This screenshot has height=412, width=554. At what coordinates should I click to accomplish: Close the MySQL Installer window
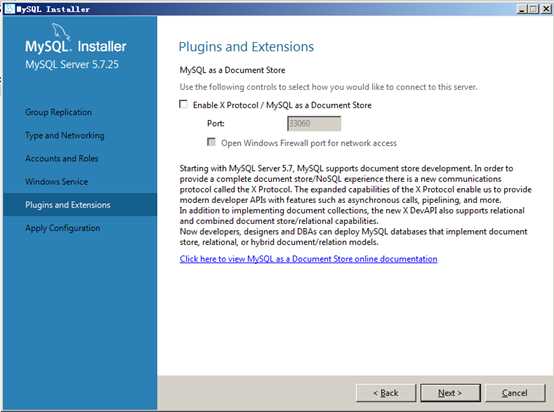click(546, 9)
